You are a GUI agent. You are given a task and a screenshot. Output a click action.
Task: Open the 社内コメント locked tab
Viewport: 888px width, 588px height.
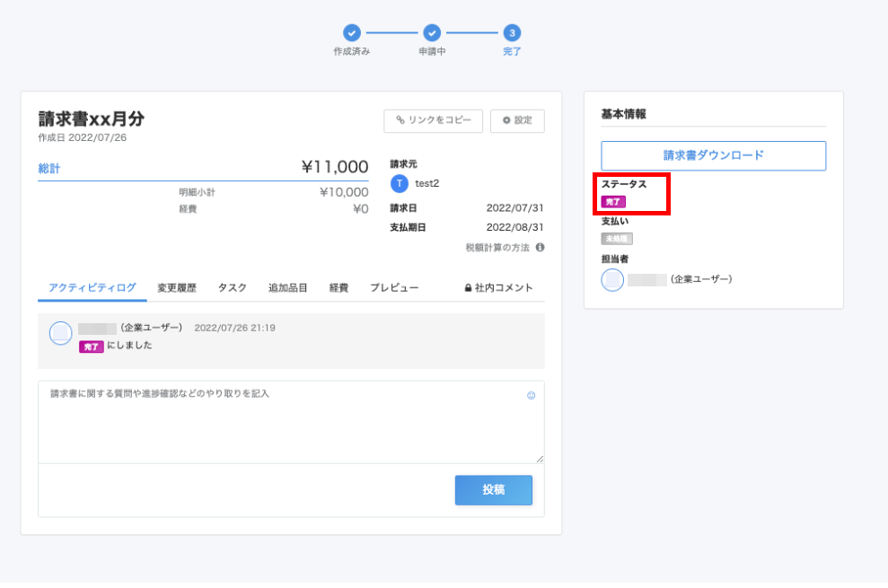[x=499, y=288]
